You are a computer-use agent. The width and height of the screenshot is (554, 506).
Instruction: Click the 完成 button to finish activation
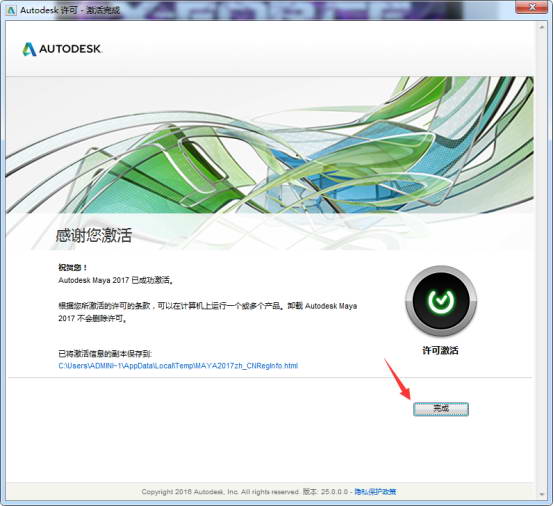[x=441, y=409]
